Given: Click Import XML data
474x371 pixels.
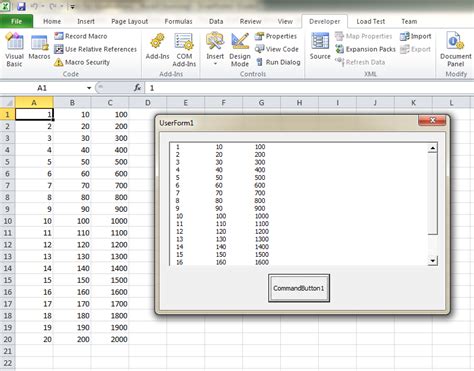Looking at the screenshot, I should (416, 36).
